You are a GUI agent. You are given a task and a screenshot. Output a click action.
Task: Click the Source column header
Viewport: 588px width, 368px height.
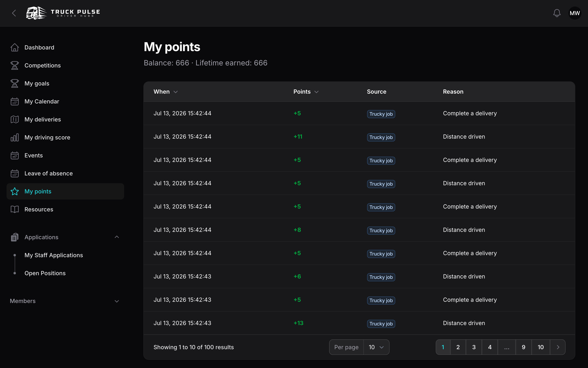[376, 92]
